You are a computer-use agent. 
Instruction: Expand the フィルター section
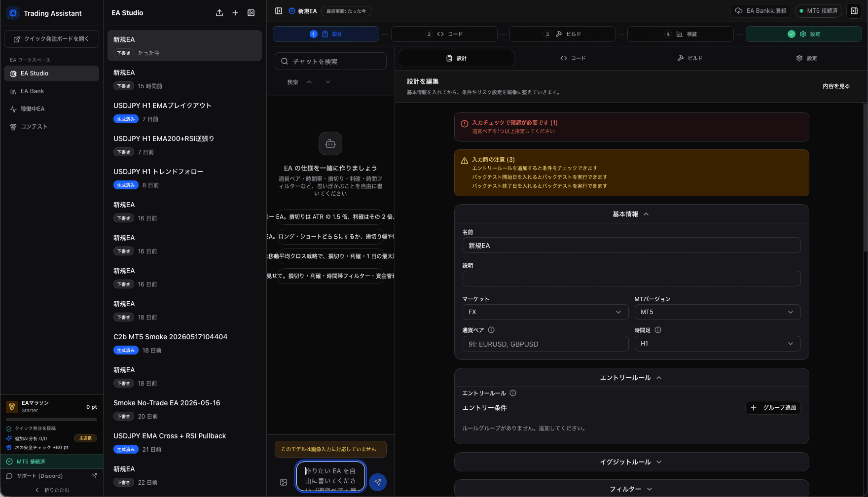tap(631, 489)
